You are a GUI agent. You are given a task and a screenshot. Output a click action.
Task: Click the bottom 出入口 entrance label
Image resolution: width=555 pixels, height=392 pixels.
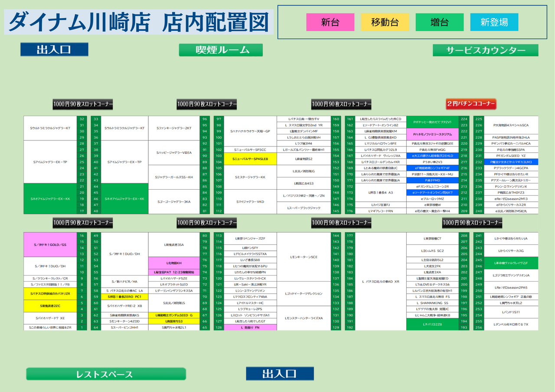[280, 374]
